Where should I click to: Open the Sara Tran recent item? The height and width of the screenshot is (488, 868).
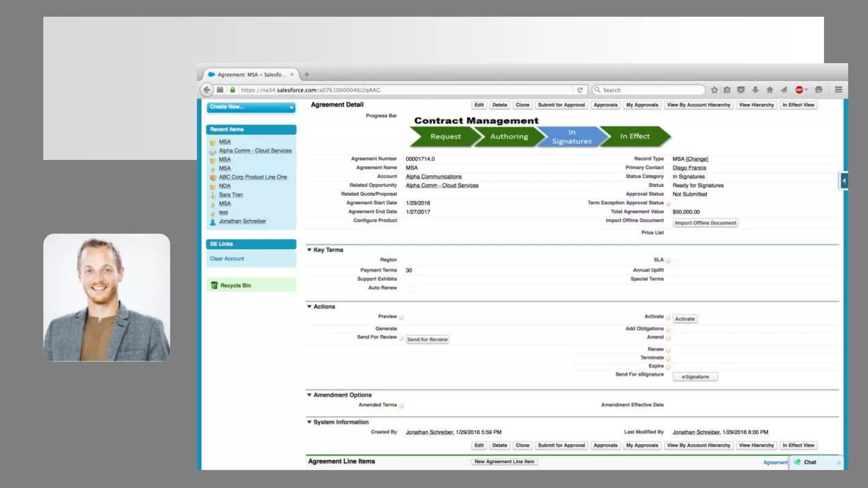[x=231, y=195]
